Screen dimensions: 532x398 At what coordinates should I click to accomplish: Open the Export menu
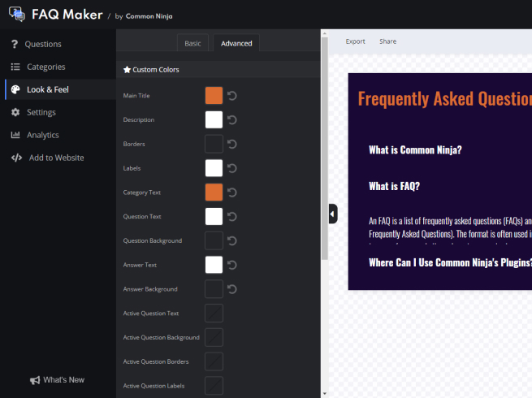point(355,41)
